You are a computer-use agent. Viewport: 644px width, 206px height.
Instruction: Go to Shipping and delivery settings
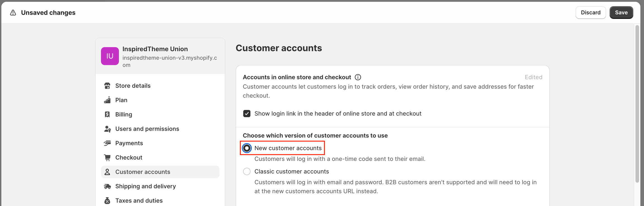[145, 186]
